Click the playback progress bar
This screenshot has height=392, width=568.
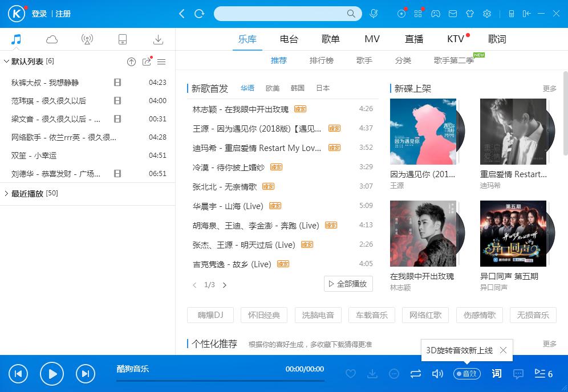click(220, 381)
